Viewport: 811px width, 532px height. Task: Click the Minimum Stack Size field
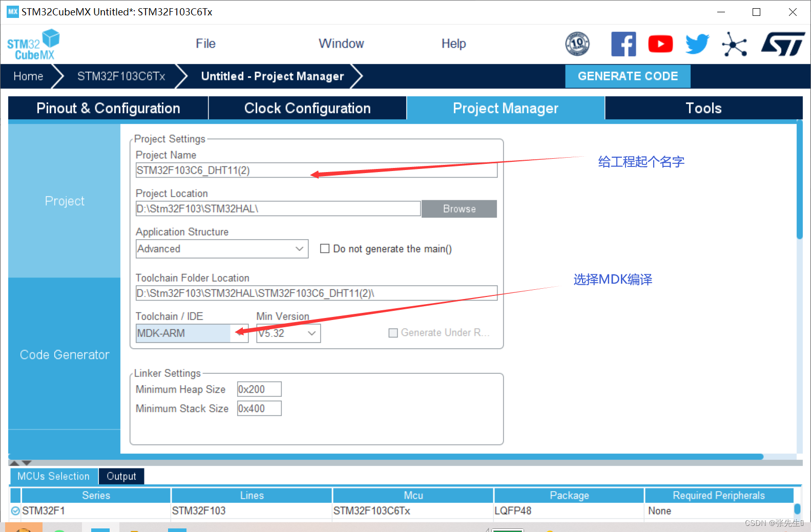point(259,409)
